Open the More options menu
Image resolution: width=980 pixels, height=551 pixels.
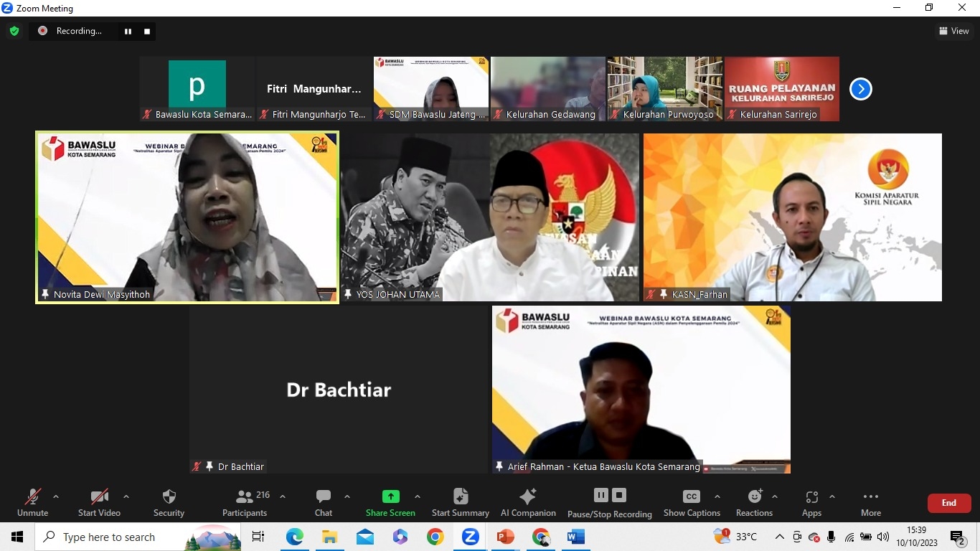click(x=870, y=502)
